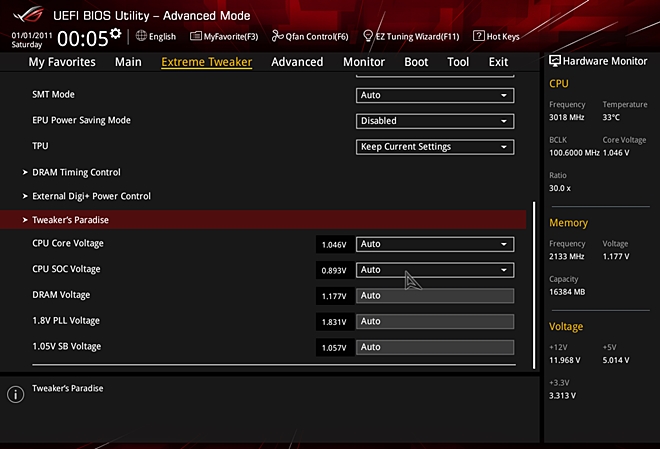Switch to Main tab
Viewport: 660px width, 449px height.
tap(128, 62)
